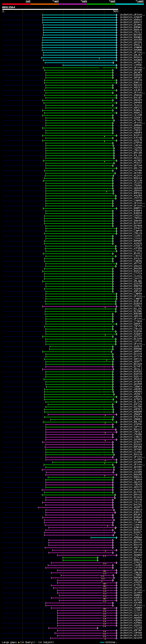This screenshot has height=644, width=146.
Task: Click the cyan alignment bar for UniRef100_A9T9L0
Action: click(79, 63)
